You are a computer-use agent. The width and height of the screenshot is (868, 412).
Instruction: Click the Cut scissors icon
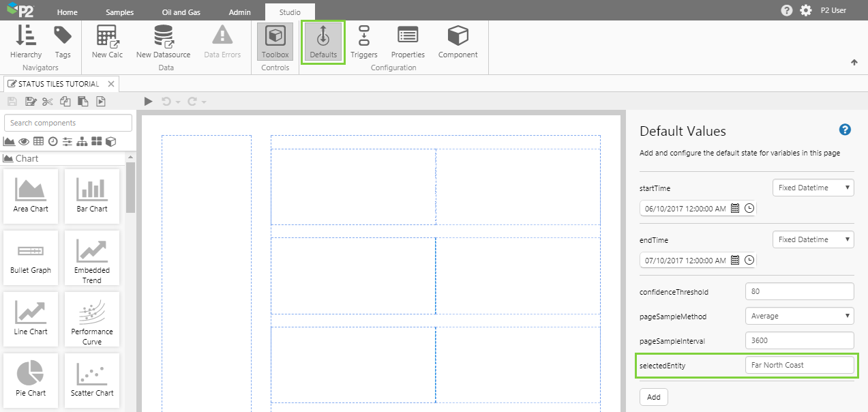pyautogui.click(x=47, y=102)
